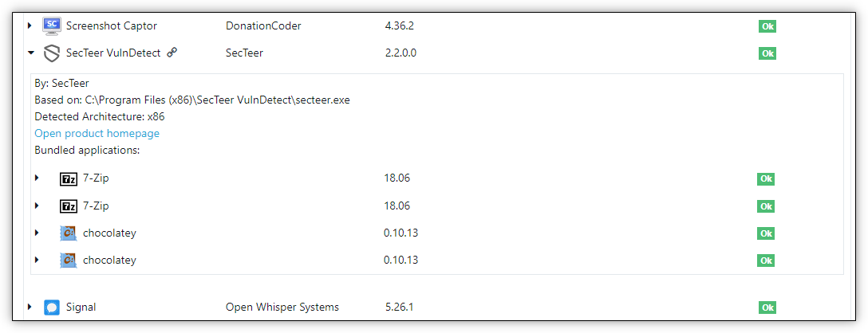Collapse the SecTeer VulnDetect details

coord(31,53)
